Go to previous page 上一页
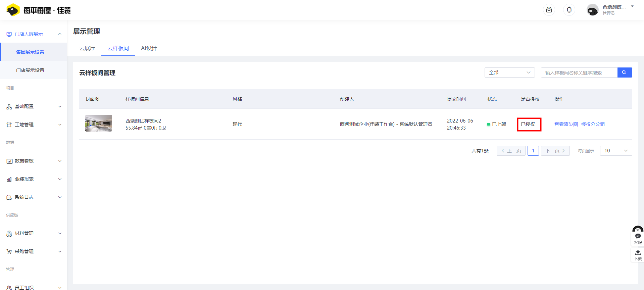This screenshot has width=644, height=290. 511,151
